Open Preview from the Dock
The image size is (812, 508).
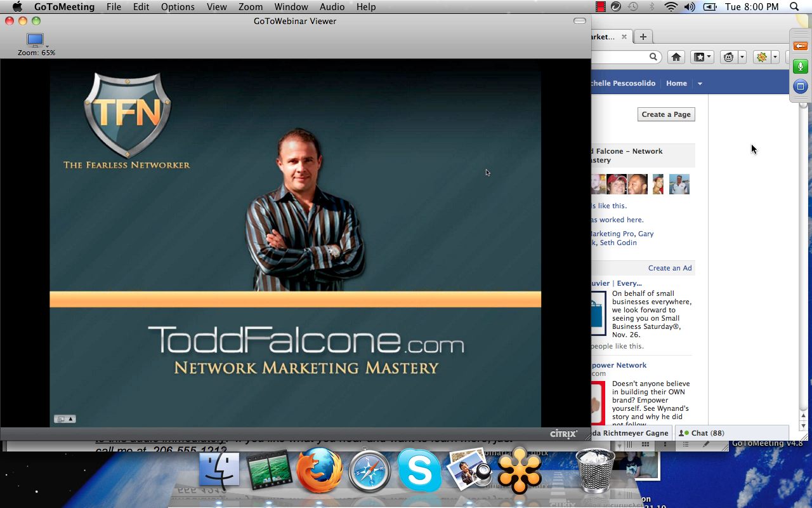[469, 471]
